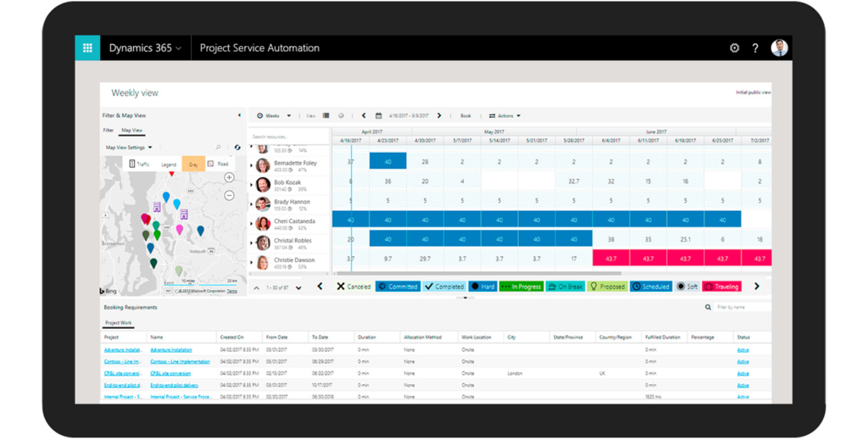Viewport: 868px width, 446px height.
Task: Click the Traveling status legend
Action: [x=721, y=287]
